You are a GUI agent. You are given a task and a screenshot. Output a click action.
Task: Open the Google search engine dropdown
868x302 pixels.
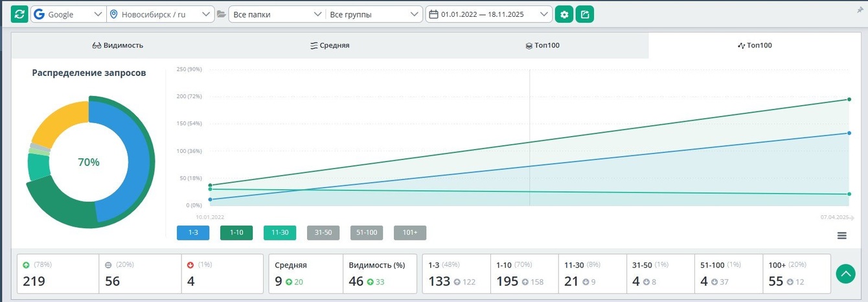pyautogui.click(x=68, y=14)
